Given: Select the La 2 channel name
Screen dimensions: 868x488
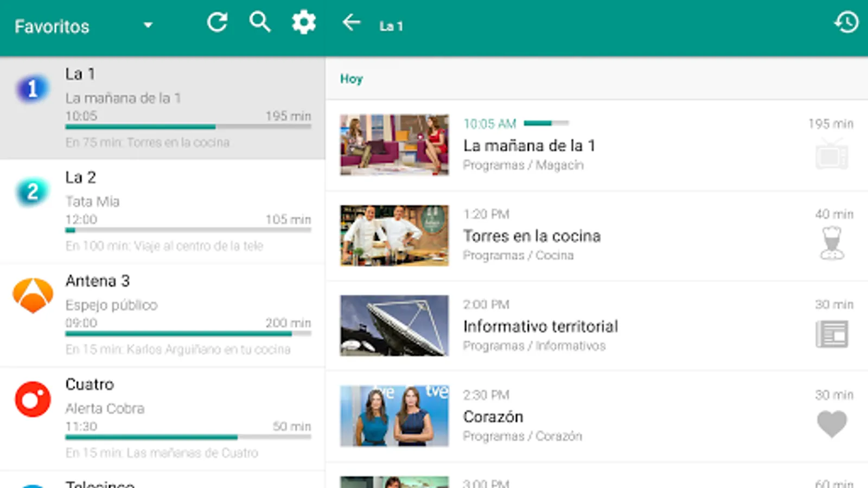Looking at the screenshot, I should pos(80,177).
